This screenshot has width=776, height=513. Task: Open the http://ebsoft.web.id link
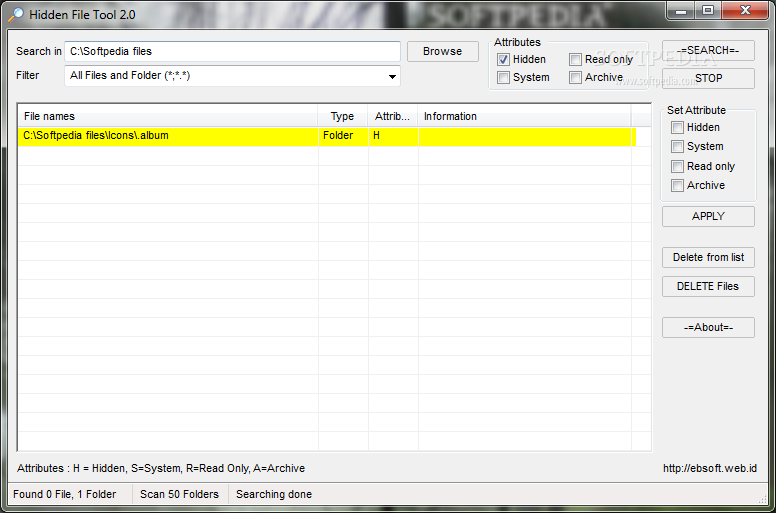click(710, 468)
